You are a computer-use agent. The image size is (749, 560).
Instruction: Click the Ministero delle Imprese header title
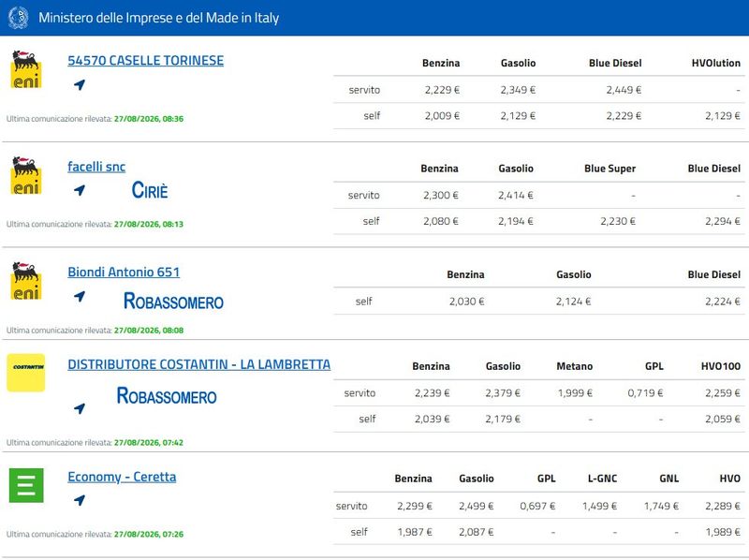pyautogui.click(x=158, y=18)
